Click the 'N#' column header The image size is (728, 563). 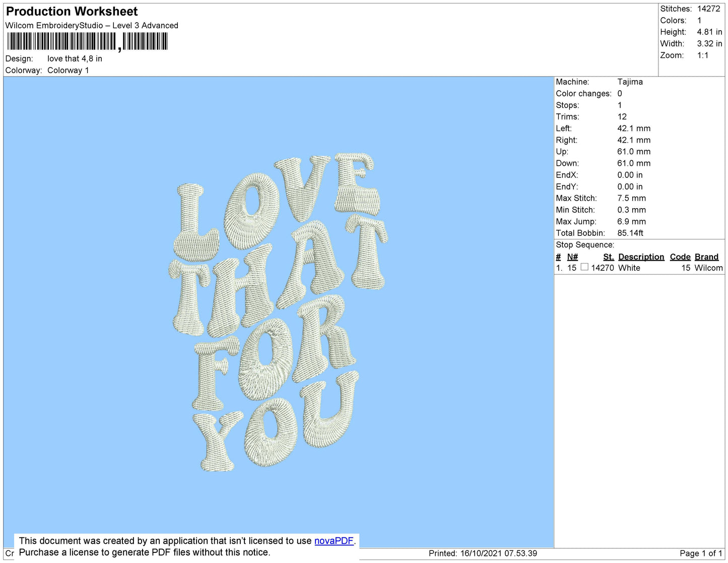572,257
